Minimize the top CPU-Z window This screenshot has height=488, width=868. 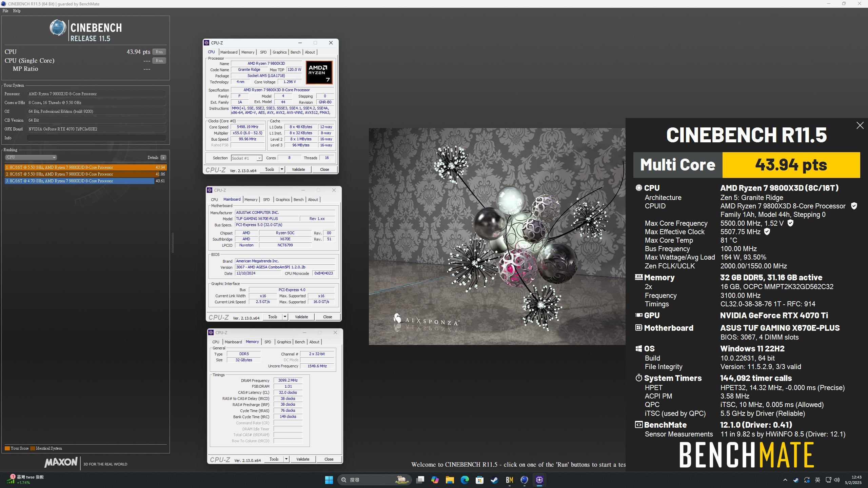(x=300, y=43)
